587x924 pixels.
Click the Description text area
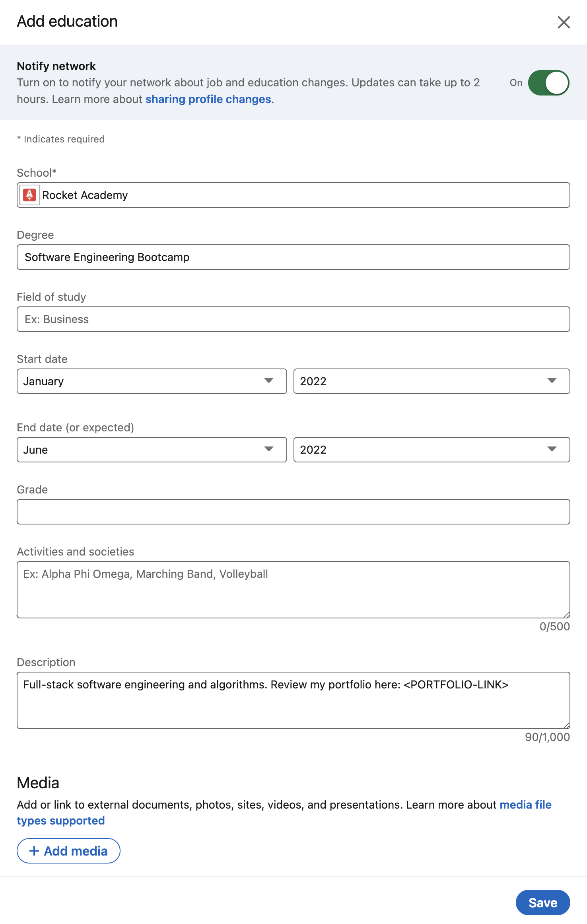293,700
